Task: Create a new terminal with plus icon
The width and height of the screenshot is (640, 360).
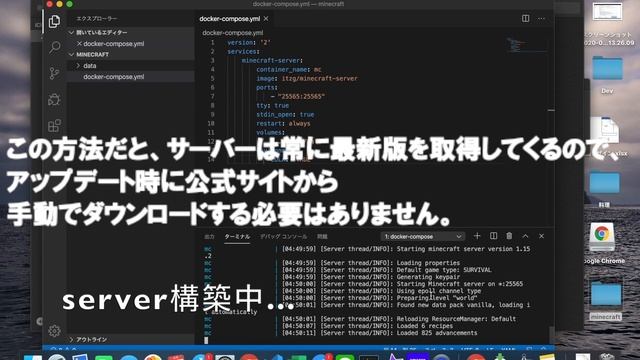Action: tap(477, 236)
